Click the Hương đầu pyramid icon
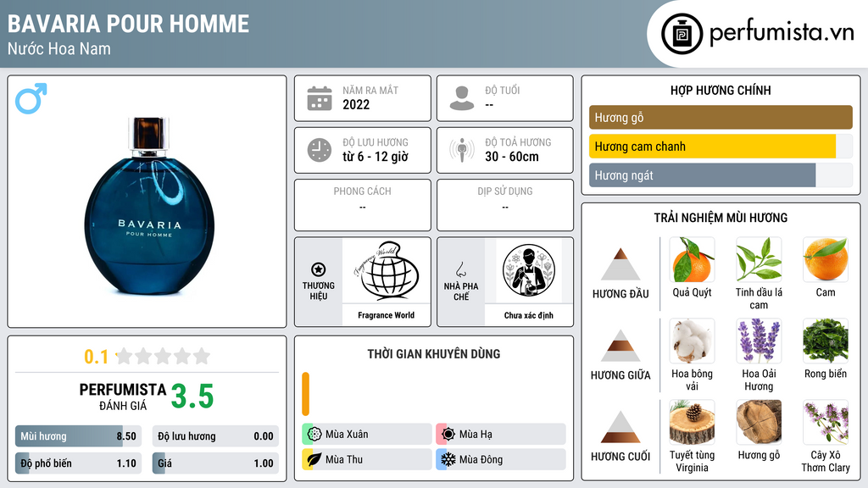 [x=620, y=264]
